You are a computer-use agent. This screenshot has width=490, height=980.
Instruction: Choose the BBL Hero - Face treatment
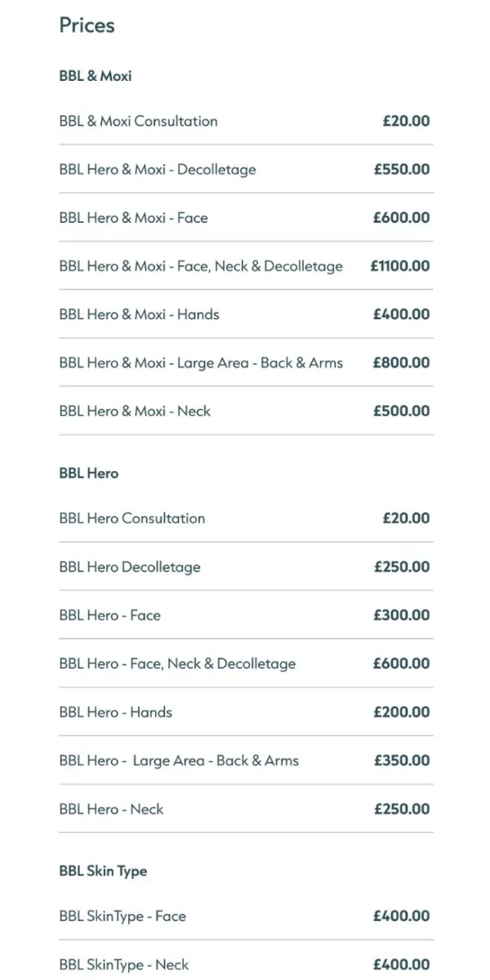click(109, 615)
